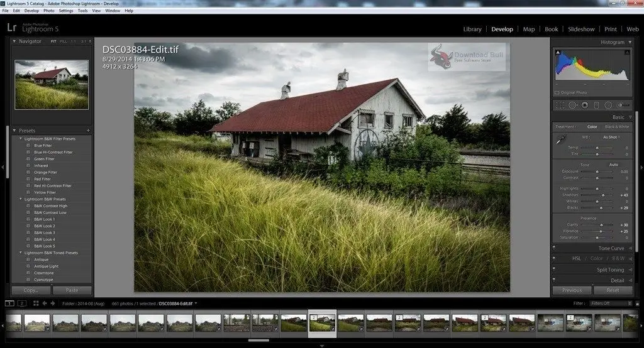Click the Navigator preview thumbnail
Viewport: 644px width, 348px height.
(52, 85)
